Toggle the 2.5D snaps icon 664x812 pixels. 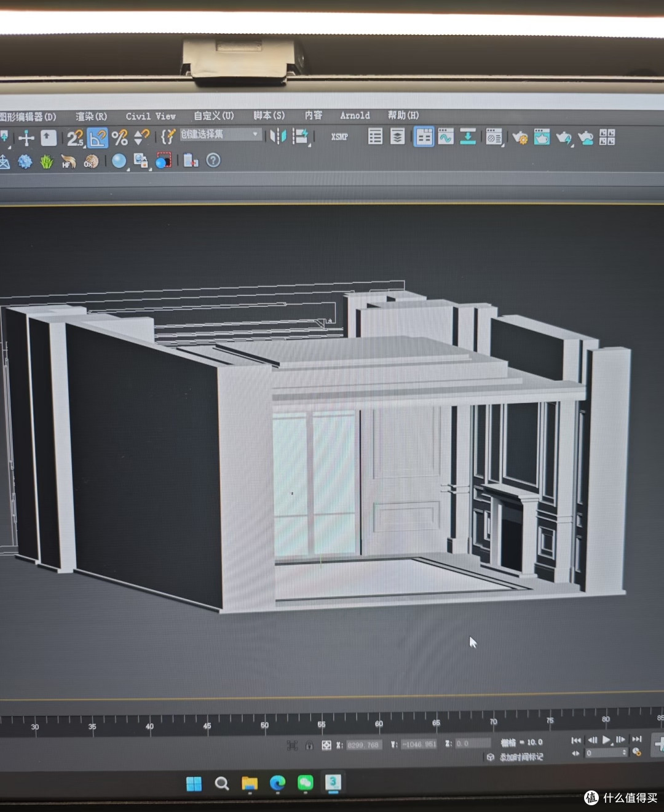click(x=75, y=138)
